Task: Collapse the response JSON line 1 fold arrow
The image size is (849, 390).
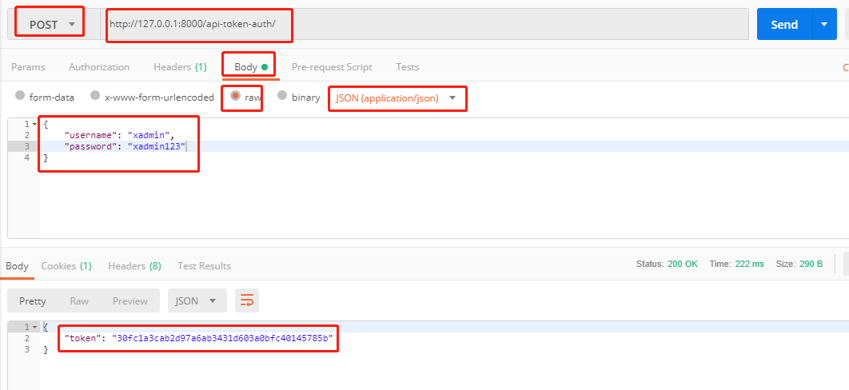Action: point(35,327)
